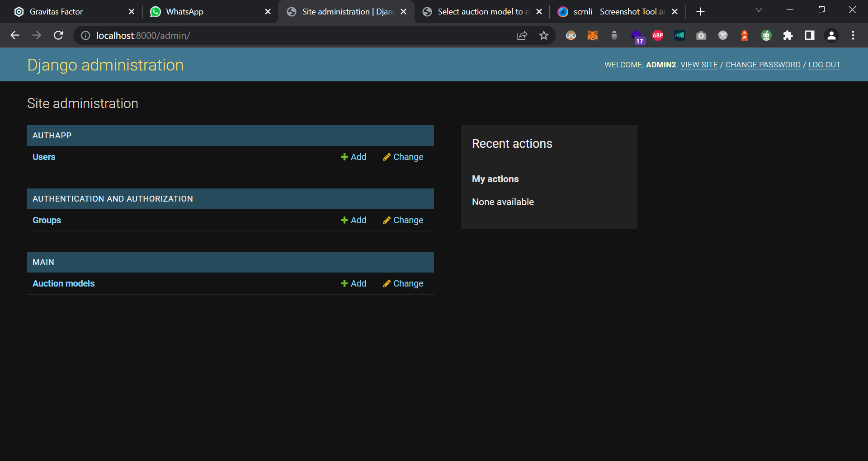
Task: Open the Users model link
Action: (x=44, y=157)
